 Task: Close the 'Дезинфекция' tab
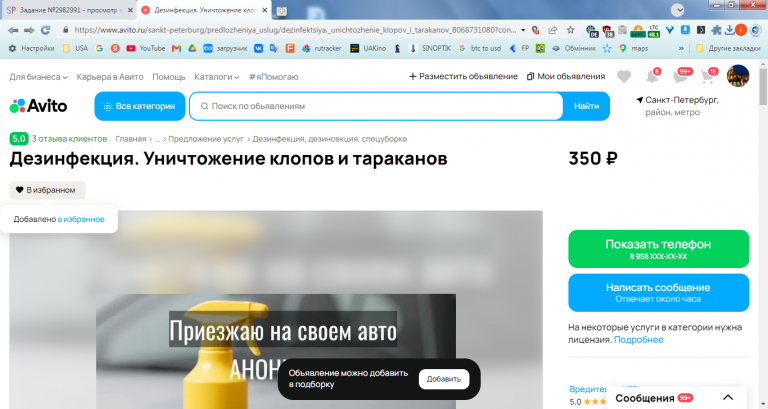tap(264, 10)
